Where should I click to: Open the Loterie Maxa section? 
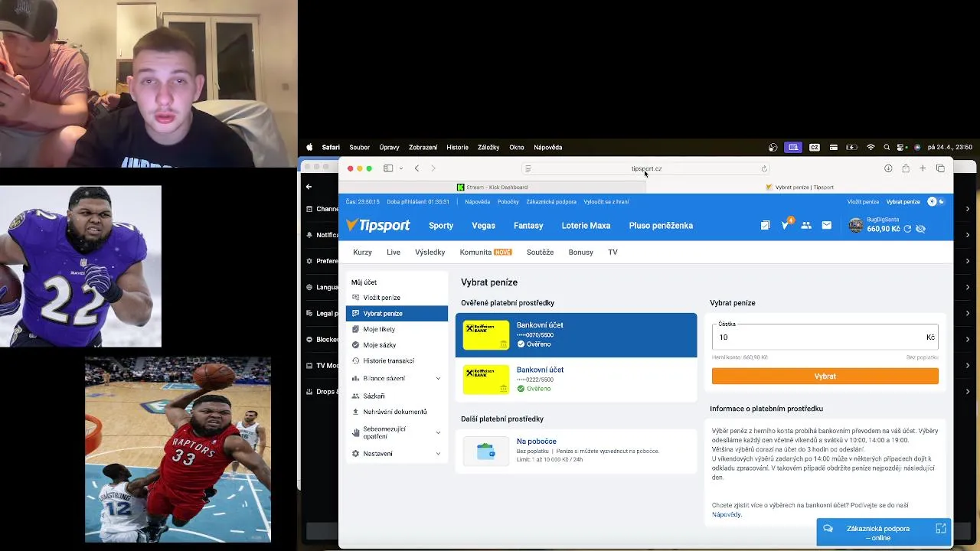point(586,225)
